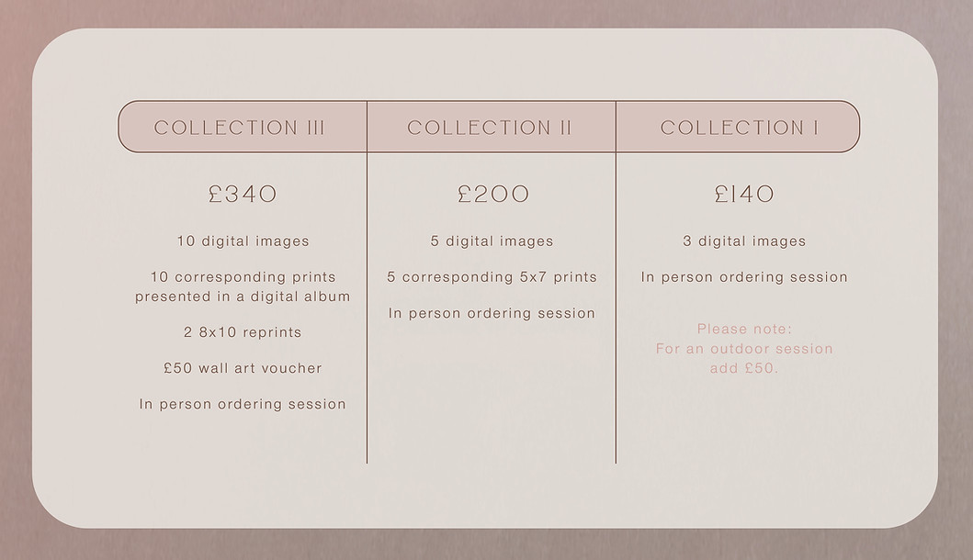Click the "10 digital images" text
The width and height of the screenshot is (973, 560).
[x=243, y=241]
